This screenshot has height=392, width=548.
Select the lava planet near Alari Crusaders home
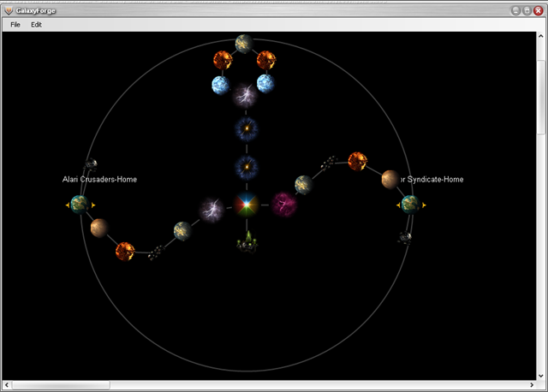point(125,251)
